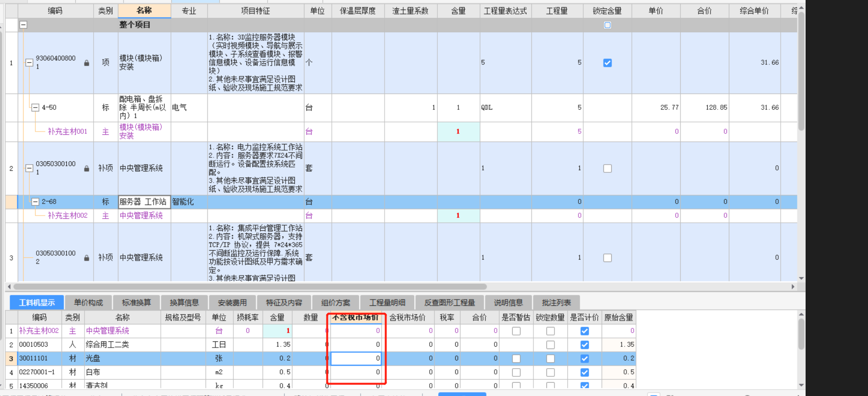
Task: Click the lock icon beside code 03050300100 2
Action: coord(86,258)
